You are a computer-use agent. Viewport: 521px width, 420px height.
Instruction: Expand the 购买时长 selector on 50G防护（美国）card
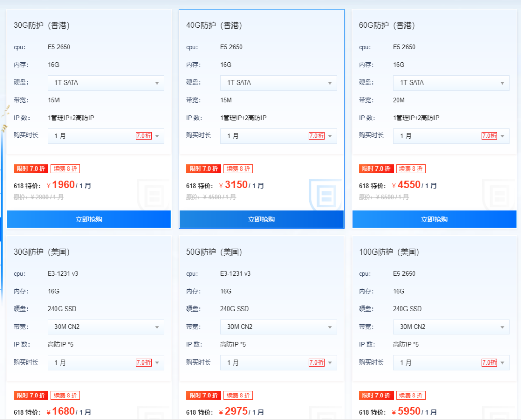coord(278,362)
